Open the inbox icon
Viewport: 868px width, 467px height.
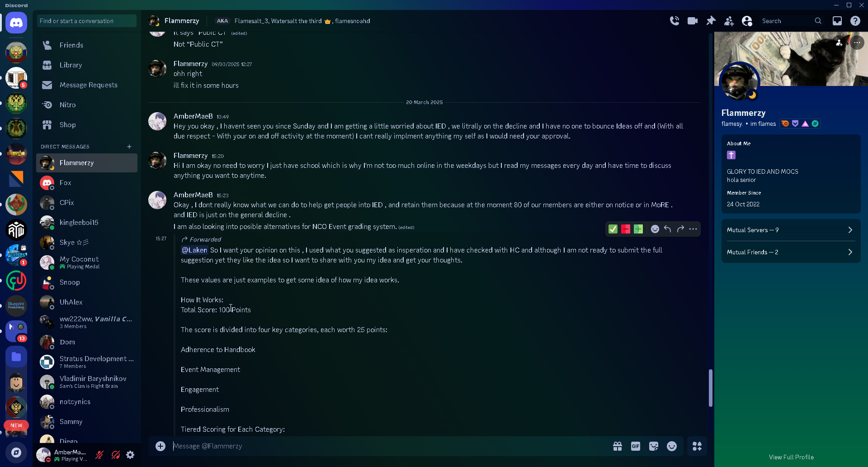coord(837,21)
